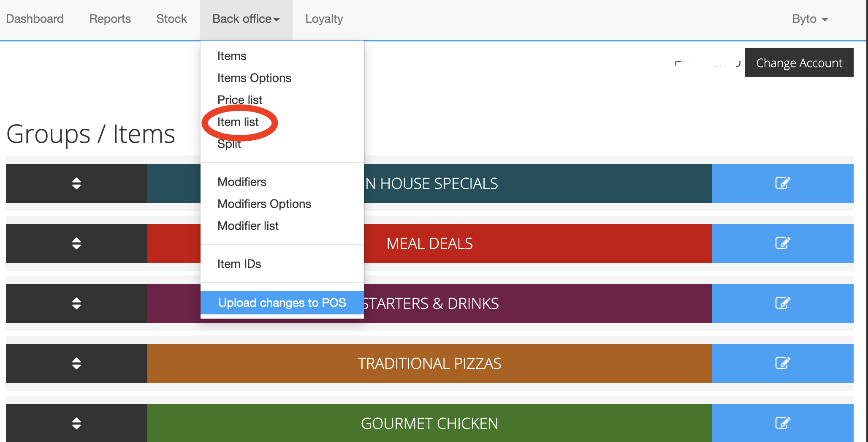Click reorder arrows for Starters & Drinks row
This screenshot has width=868, height=442.
(x=76, y=303)
